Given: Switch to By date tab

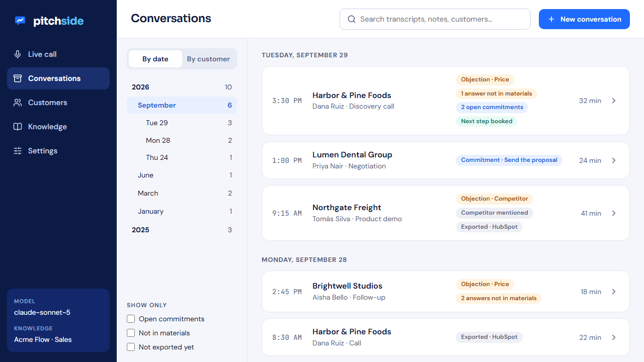Looking at the screenshot, I should tap(155, 59).
